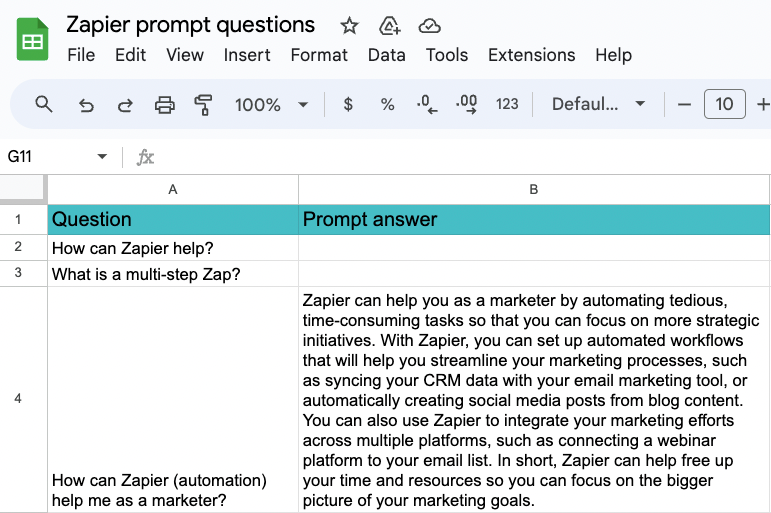The width and height of the screenshot is (771, 513).
Task: Click the Zapier prompt questions title
Action: [x=191, y=25]
